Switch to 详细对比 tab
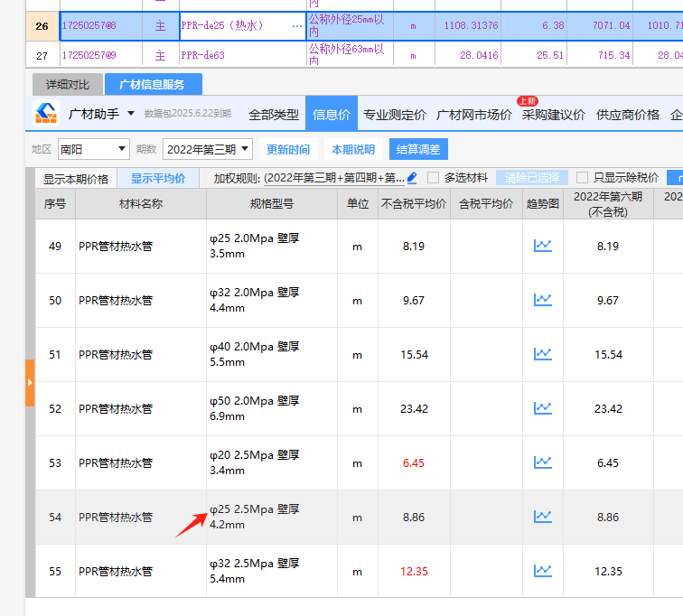683x616 pixels. pos(68,84)
